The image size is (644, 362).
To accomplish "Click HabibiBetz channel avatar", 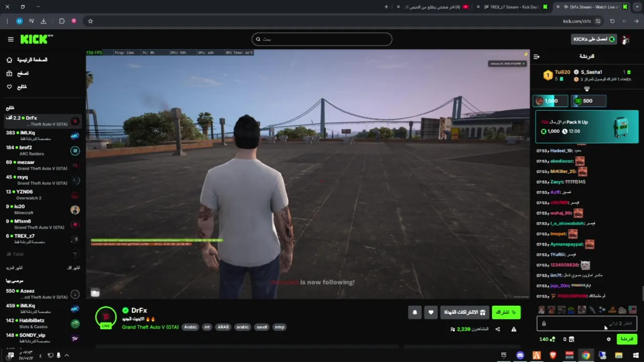I will click(x=75, y=324).
